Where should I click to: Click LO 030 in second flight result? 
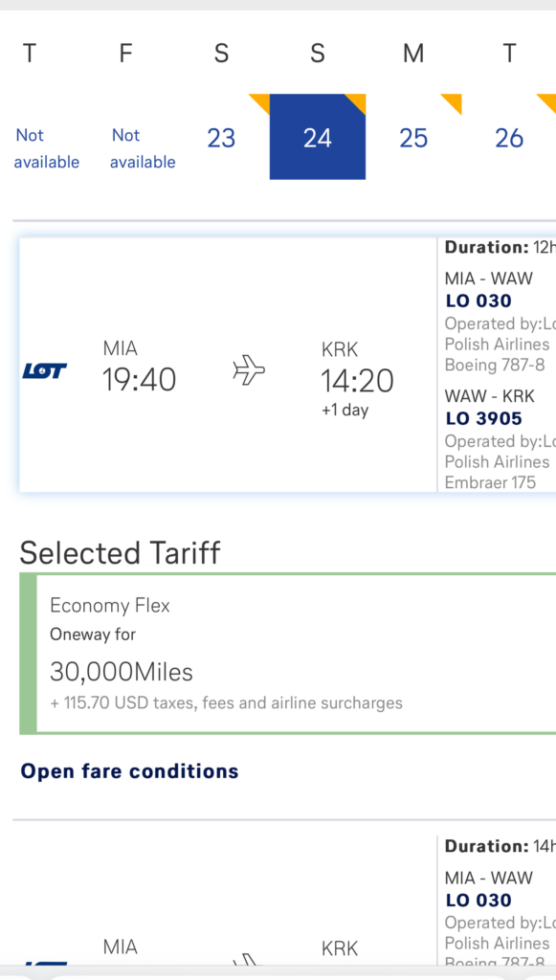478,900
